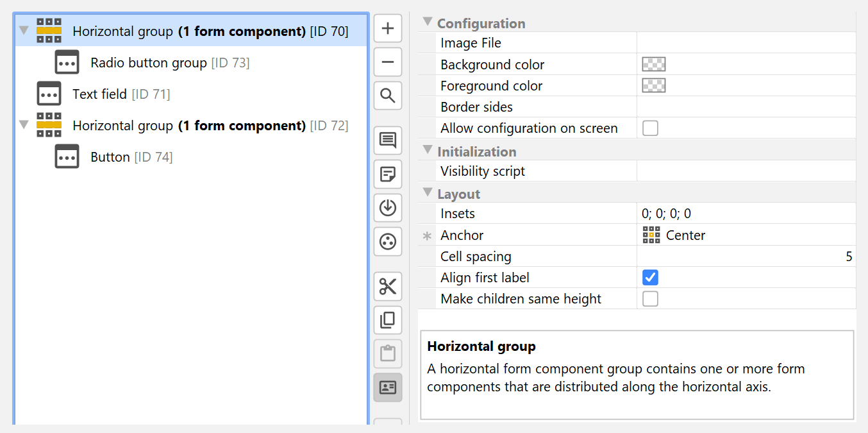
Task: Select the Text field ID 71 item
Action: pyautogui.click(x=99, y=94)
